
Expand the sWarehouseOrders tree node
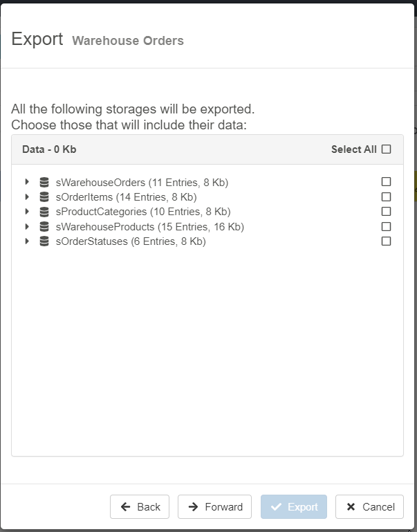point(27,182)
